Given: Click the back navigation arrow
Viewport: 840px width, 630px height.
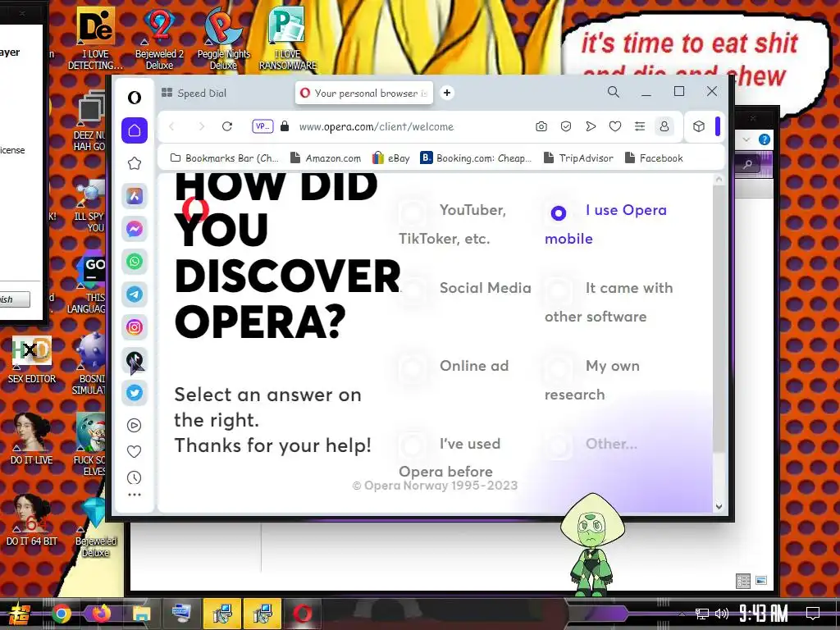Looking at the screenshot, I should pyautogui.click(x=172, y=126).
